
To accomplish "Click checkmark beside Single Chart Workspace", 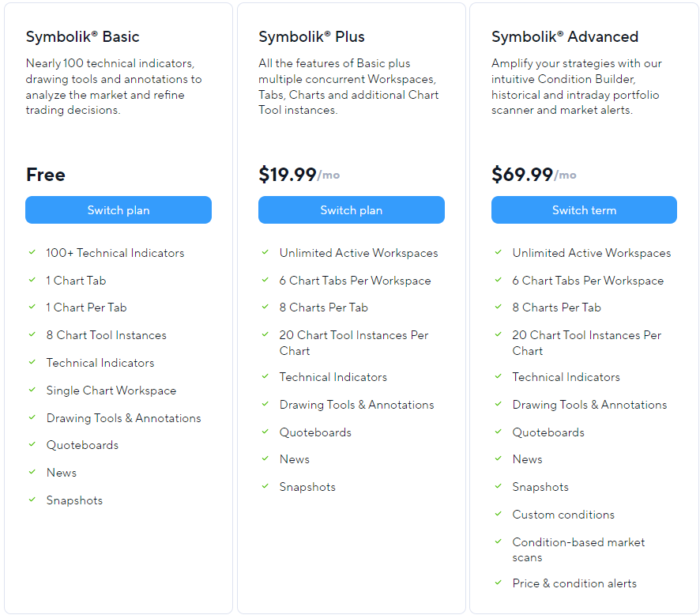I will pos(32,390).
